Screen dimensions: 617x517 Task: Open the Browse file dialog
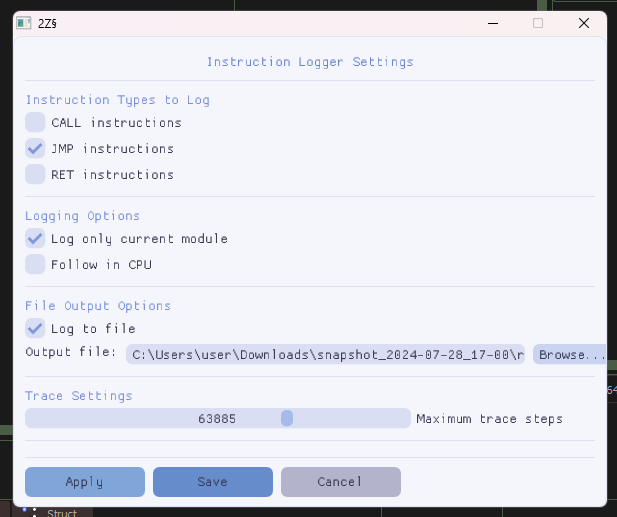click(571, 355)
